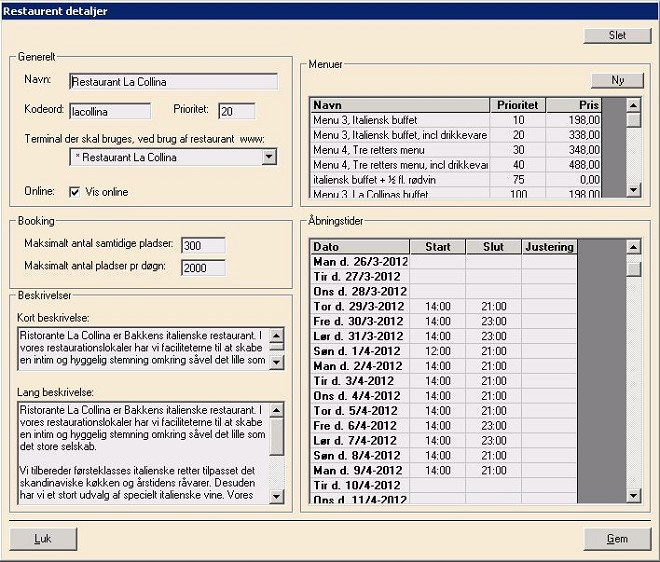Click the Slut column header

coord(493,247)
